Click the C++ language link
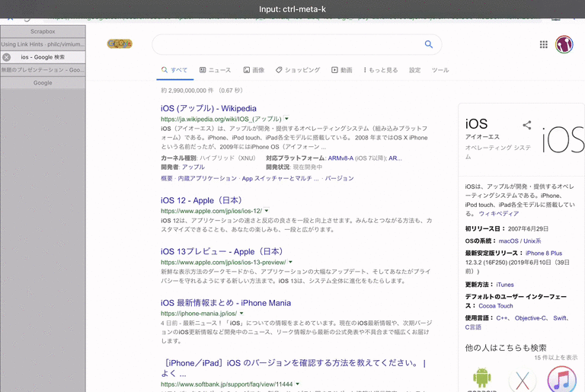The image size is (585, 392). [x=502, y=318]
